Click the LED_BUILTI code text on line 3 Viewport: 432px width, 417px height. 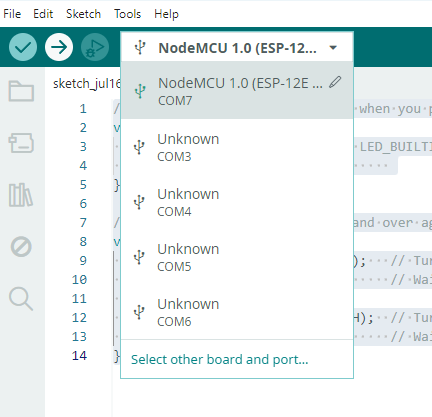point(396,147)
